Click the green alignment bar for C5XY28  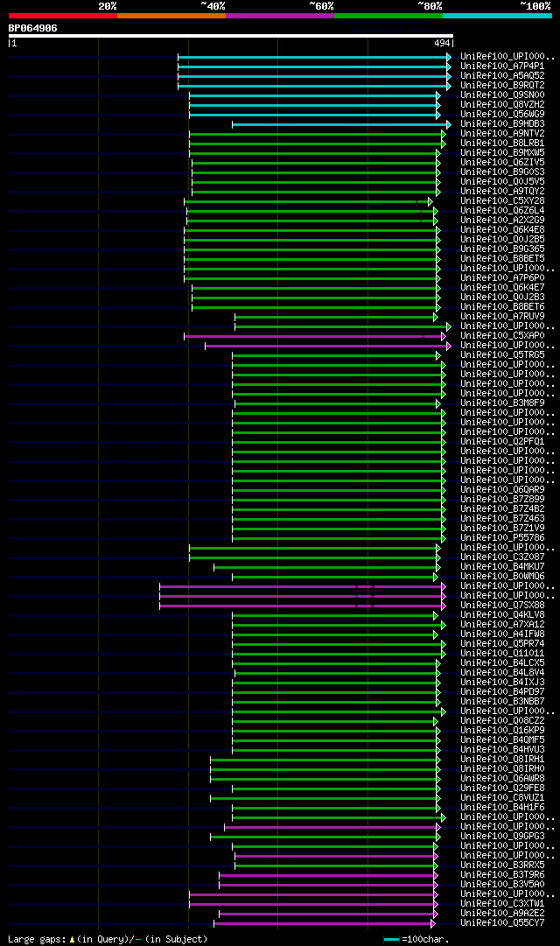308,201
